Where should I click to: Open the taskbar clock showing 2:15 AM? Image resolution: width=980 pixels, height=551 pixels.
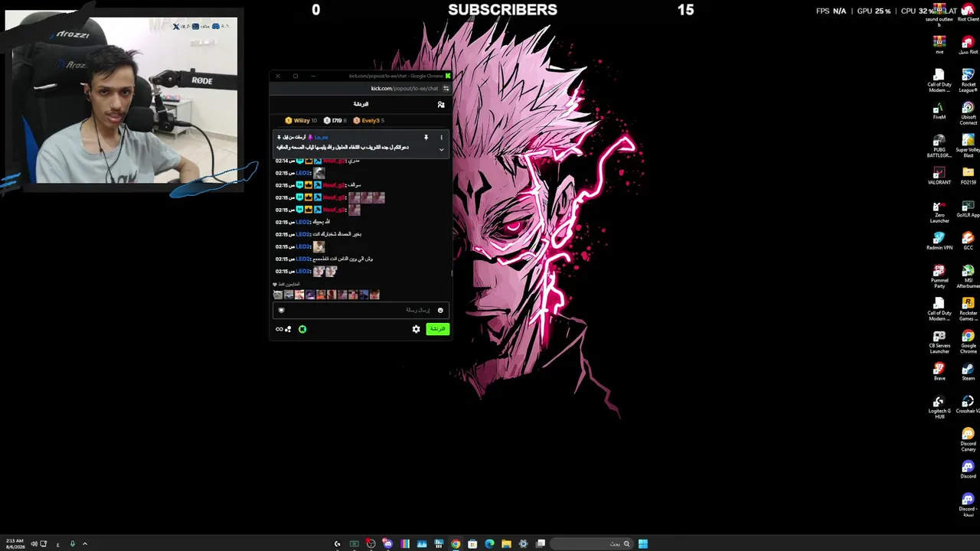[x=14, y=544]
